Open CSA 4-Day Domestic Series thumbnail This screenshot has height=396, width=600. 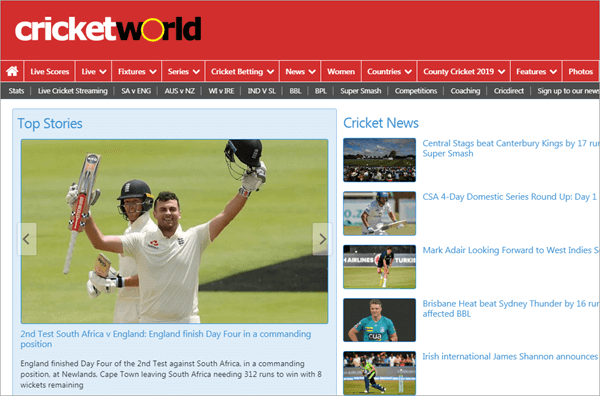379,213
